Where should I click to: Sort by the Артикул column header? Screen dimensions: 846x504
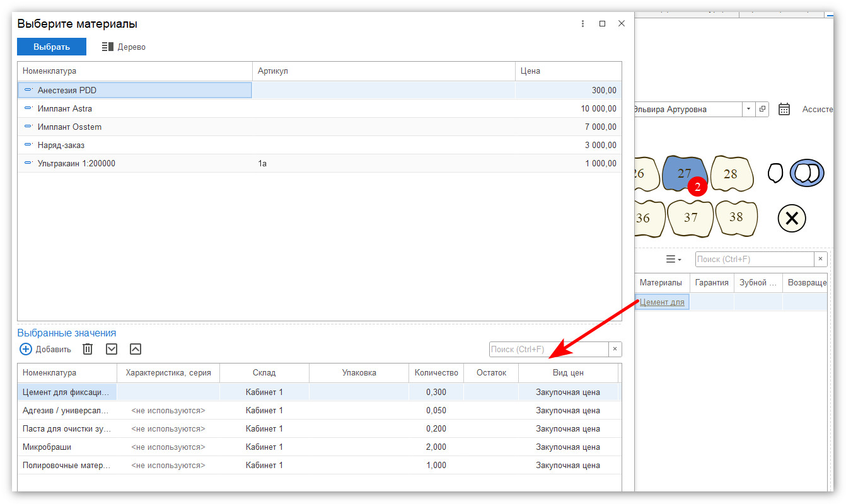click(x=384, y=71)
